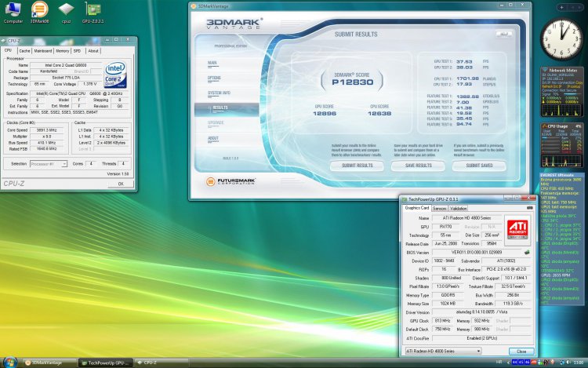Image resolution: width=588 pixels, height=368 pixels.
Task: Click the Memory Size 1024 MB field
Action: click(x=448, y=304)
